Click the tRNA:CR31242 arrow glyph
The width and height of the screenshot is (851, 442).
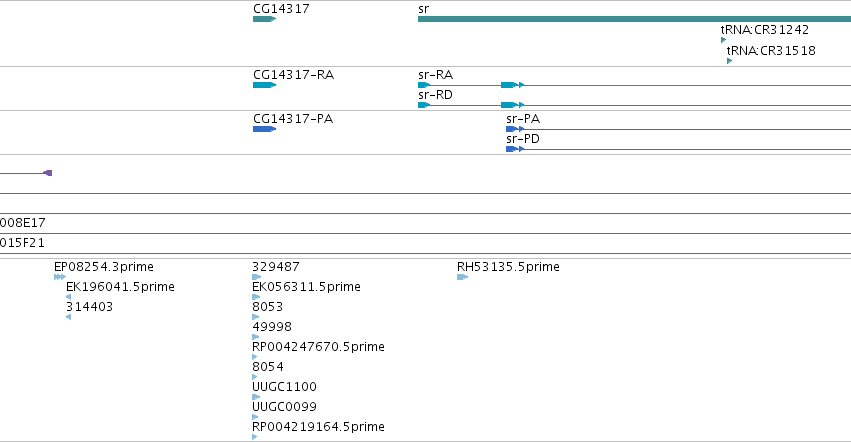click(x=723, y=40)
